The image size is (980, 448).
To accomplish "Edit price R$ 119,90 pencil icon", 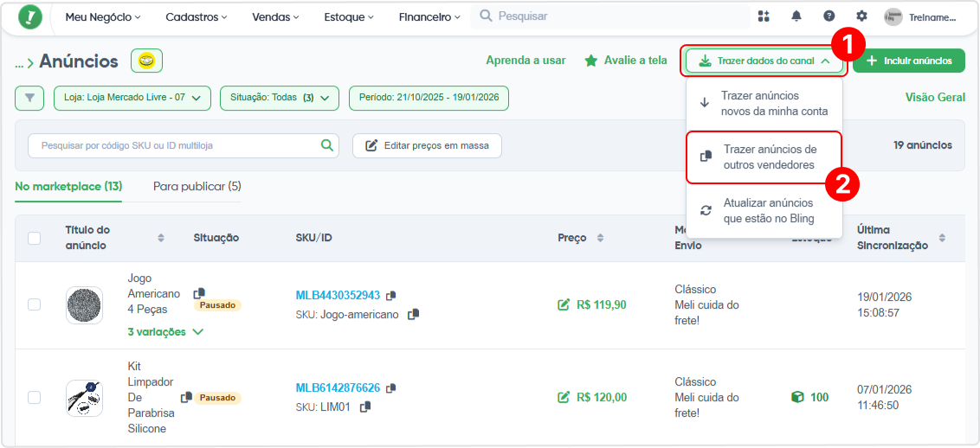I will click(x=564, y=304).
